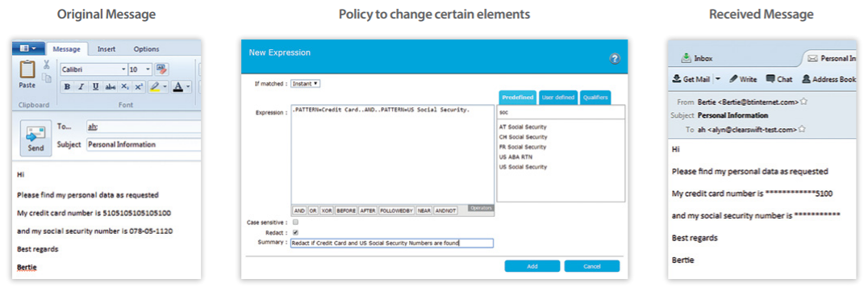868x300 pixels.
Task: Click the Cut scissors icon
Action: [46, 65]
